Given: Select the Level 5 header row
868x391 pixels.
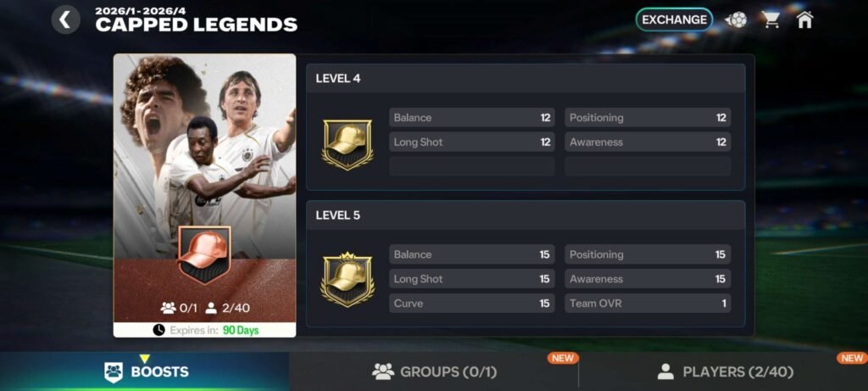Looking at the screenshot, I should coord(526,215).
